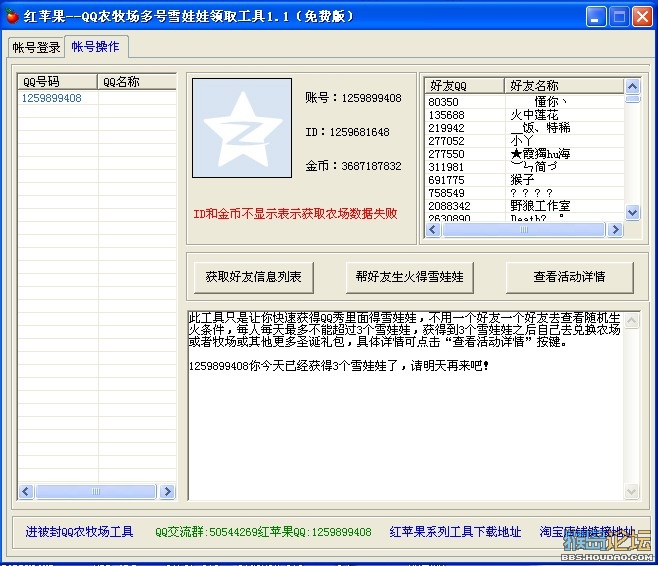
Task: Minimize the window
Action: click(x=595, y=17)
